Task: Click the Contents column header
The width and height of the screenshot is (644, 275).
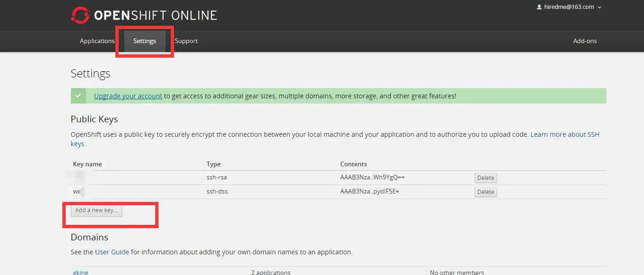Action: pyautogui.click(x=354, y=164)
